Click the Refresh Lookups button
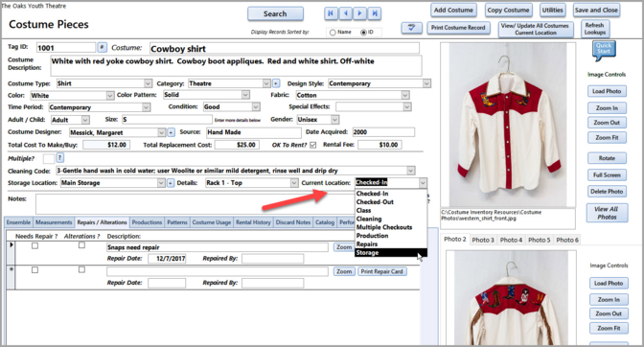 pos(595,29)
